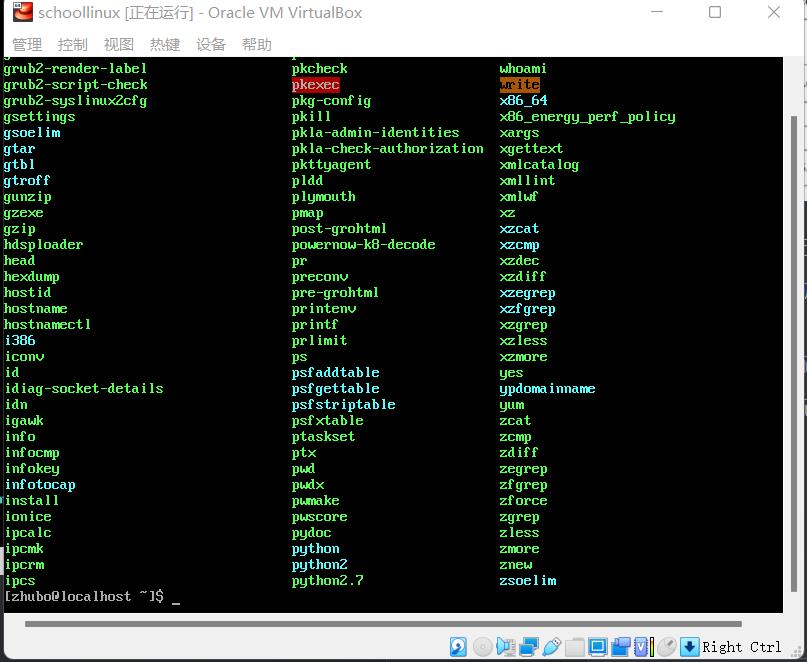The width and height of the screenshot is (807, 662).
Task: Click the keyboard capture down-arrow icon
Action: click(x=690, y=647)
